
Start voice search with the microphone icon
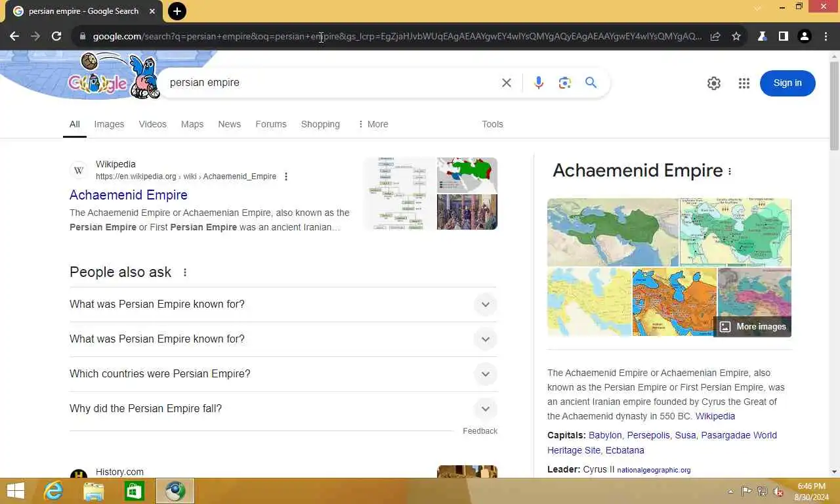pos(538,83)
